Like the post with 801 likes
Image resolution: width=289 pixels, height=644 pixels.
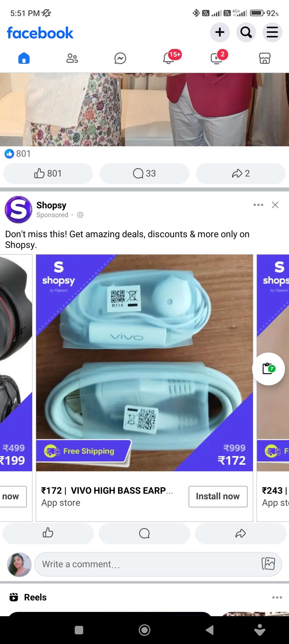[48, 174]
